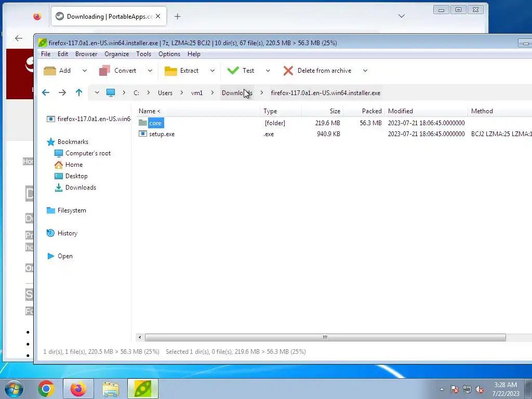Go back with the blue left arrow

click(46, 92)
